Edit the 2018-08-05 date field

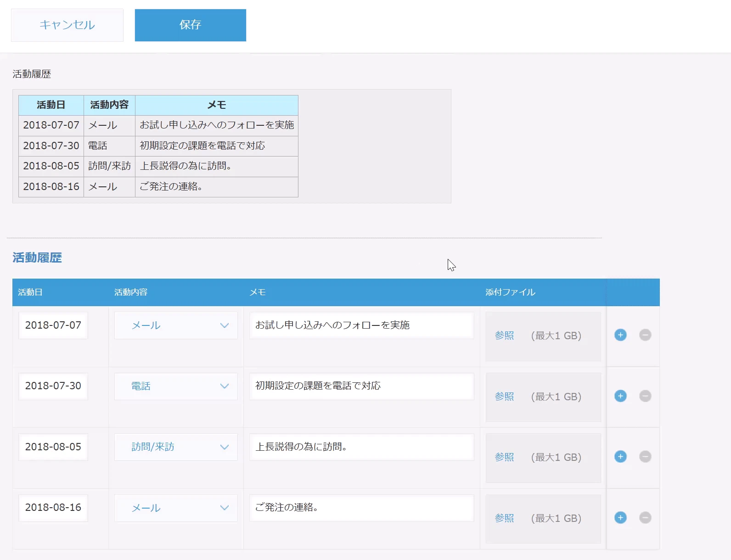pos(53,447)
